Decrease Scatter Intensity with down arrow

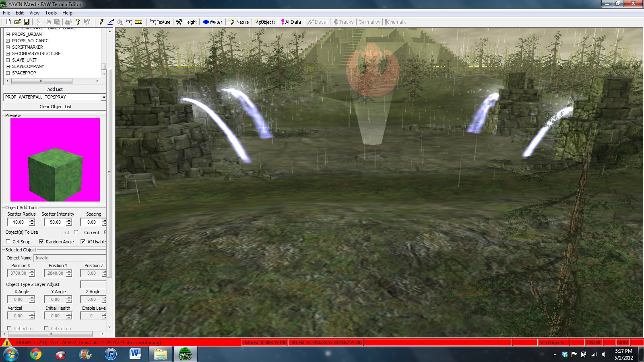69,224
